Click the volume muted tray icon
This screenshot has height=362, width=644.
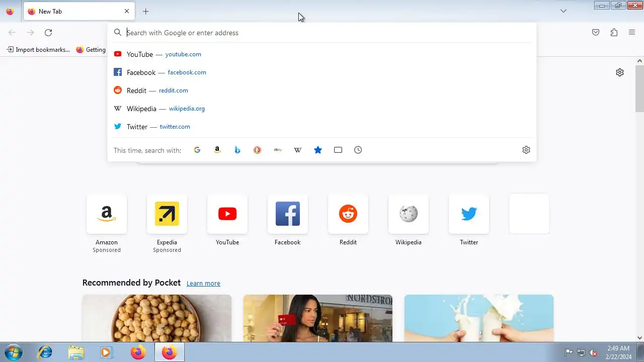594,352
